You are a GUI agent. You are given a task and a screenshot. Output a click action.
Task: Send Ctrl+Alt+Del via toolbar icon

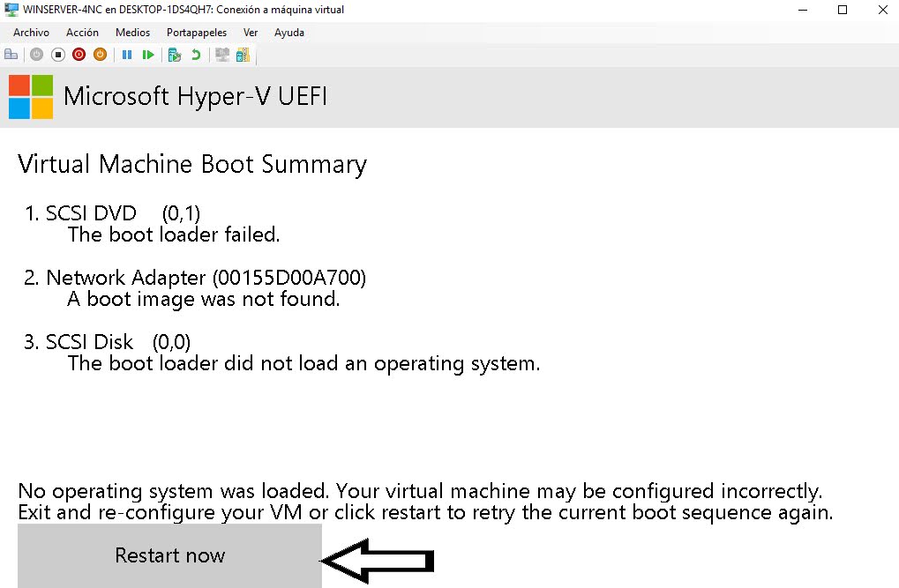[11, 55]
